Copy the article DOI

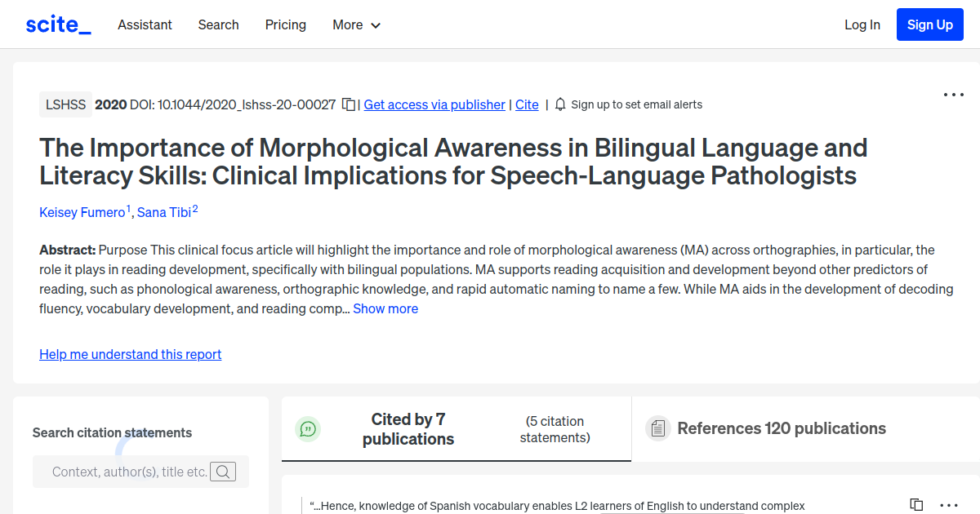coord(349,104)
